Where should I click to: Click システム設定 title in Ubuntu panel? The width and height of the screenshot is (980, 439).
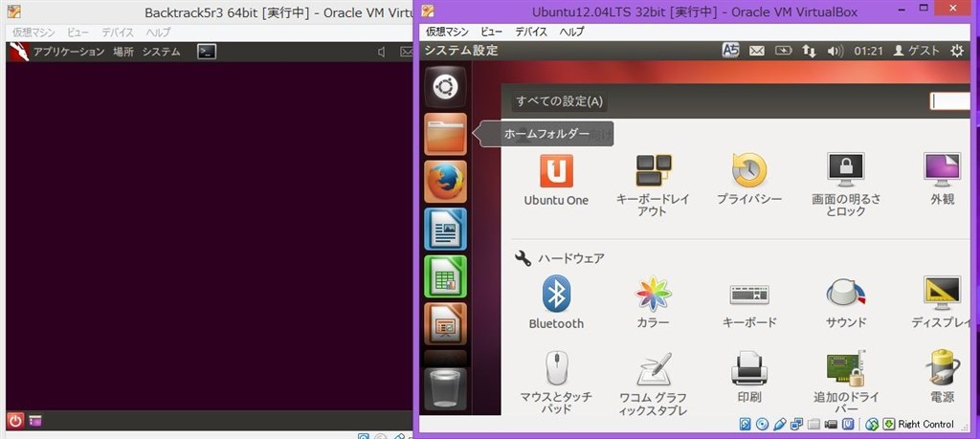(461, 51)
